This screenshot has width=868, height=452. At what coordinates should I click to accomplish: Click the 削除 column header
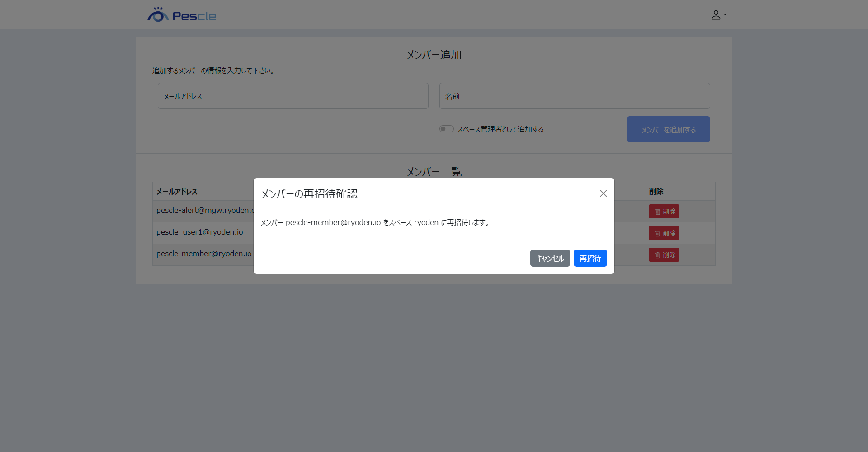coord(656,192)
